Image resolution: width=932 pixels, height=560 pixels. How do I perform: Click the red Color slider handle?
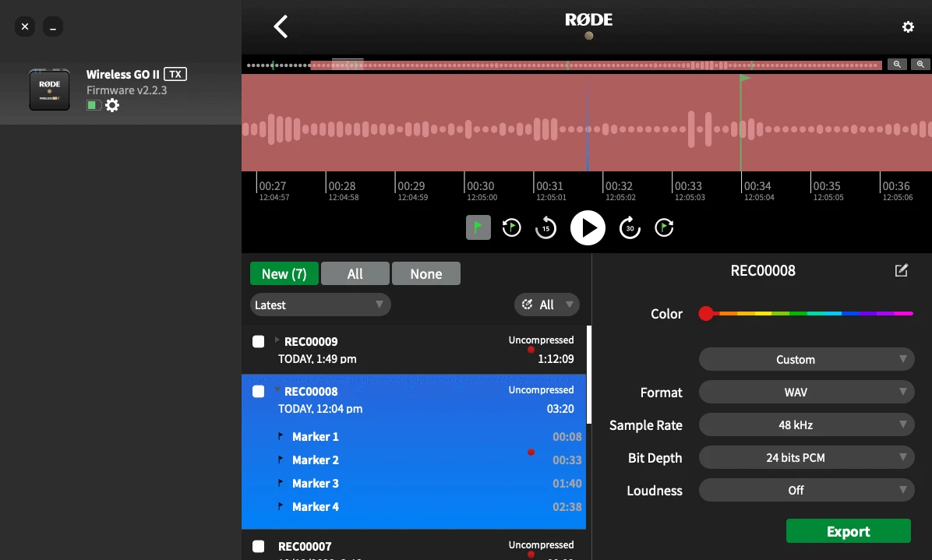705,314
